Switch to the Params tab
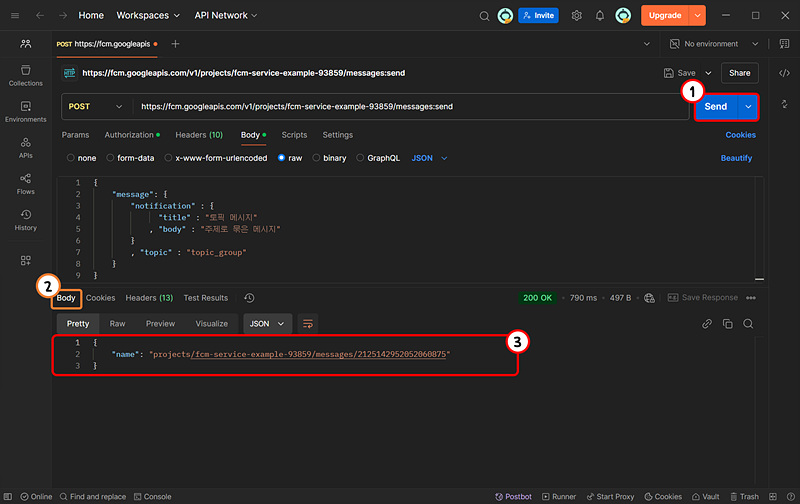 pos(76,135)
